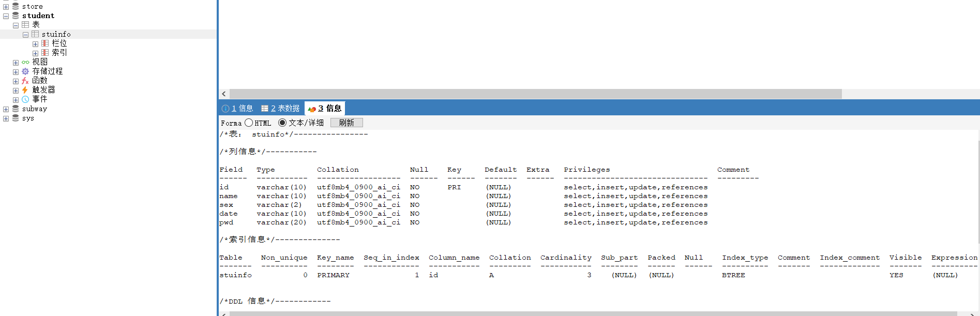Click the 'id' field name in column info

[x=224, y=187]
